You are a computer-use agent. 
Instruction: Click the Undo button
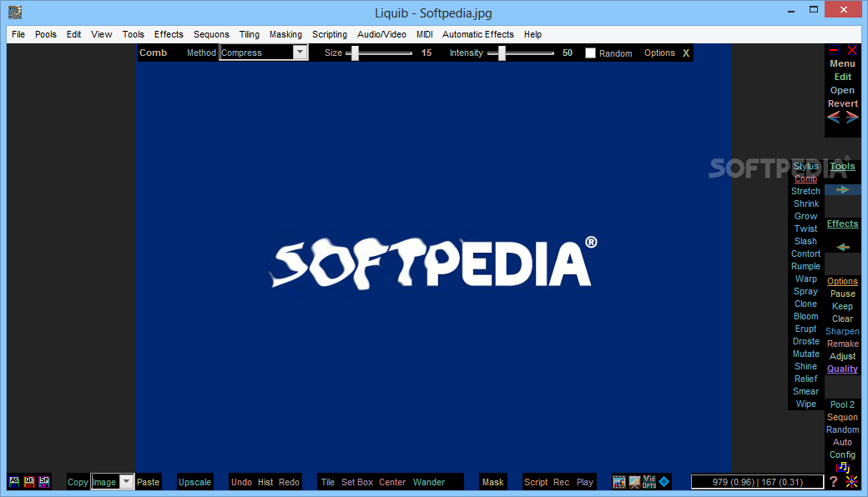pyautogui.click(x=241, y=482)
